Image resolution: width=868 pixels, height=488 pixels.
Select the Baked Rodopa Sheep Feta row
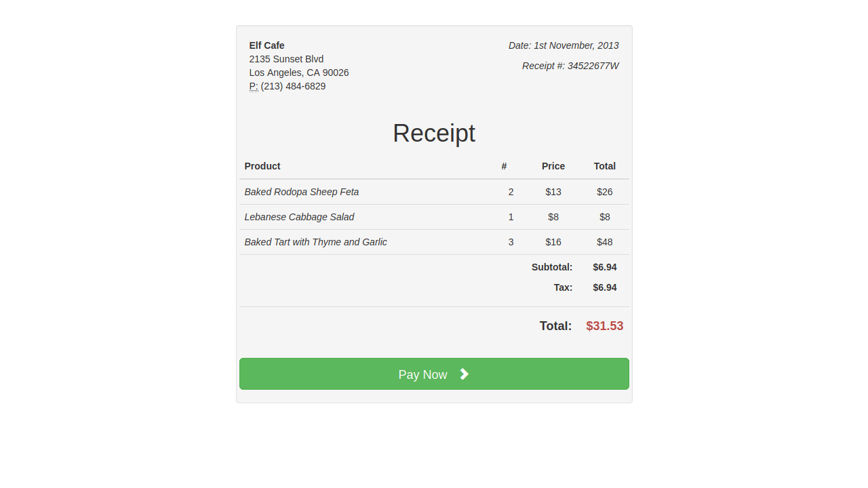pos(302,192)
